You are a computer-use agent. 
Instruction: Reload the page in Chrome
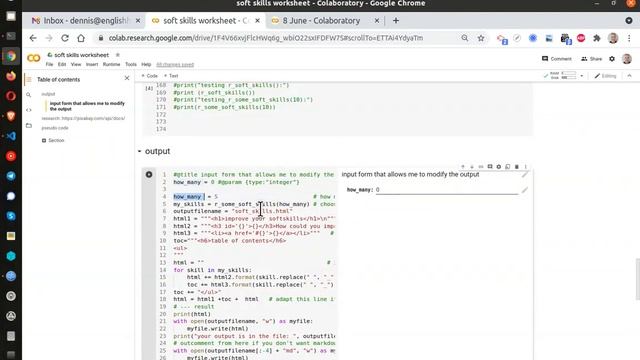(x=64, y=38)
